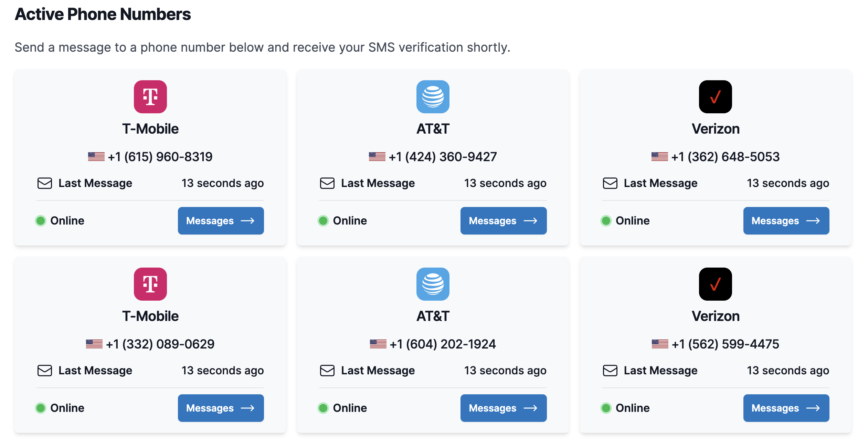Click '13 seconds ago' in (332) 089-0629 card
The width and height of the screenshot is (868, 447).
click(x=223, y=371)
